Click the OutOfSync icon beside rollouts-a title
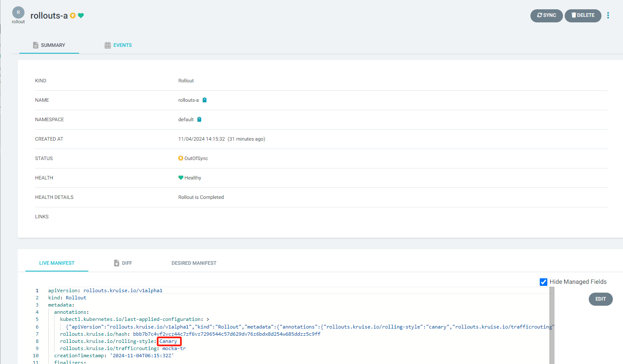623x364 pixels. point(73,16)
